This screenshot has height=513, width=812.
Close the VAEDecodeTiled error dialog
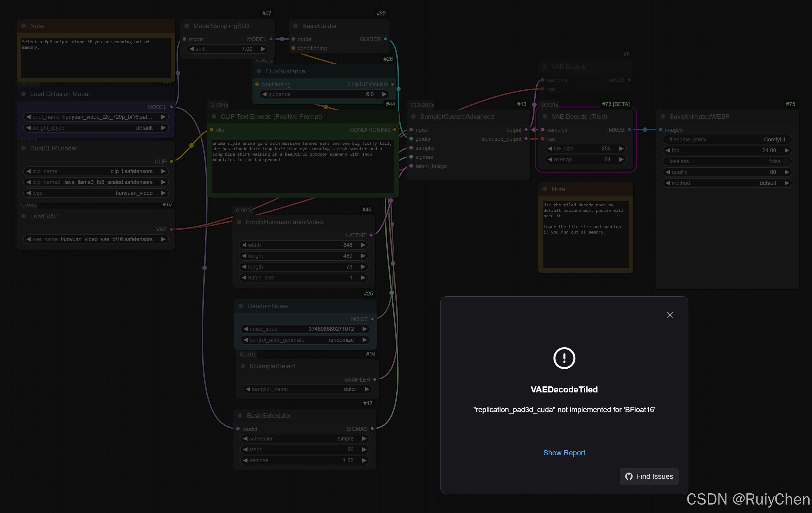[669, 315]
